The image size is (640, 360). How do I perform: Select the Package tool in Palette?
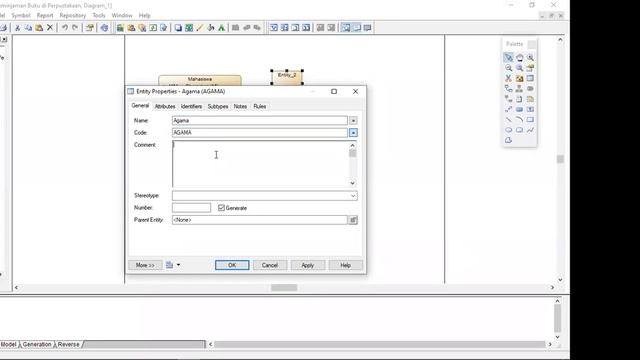519,78
